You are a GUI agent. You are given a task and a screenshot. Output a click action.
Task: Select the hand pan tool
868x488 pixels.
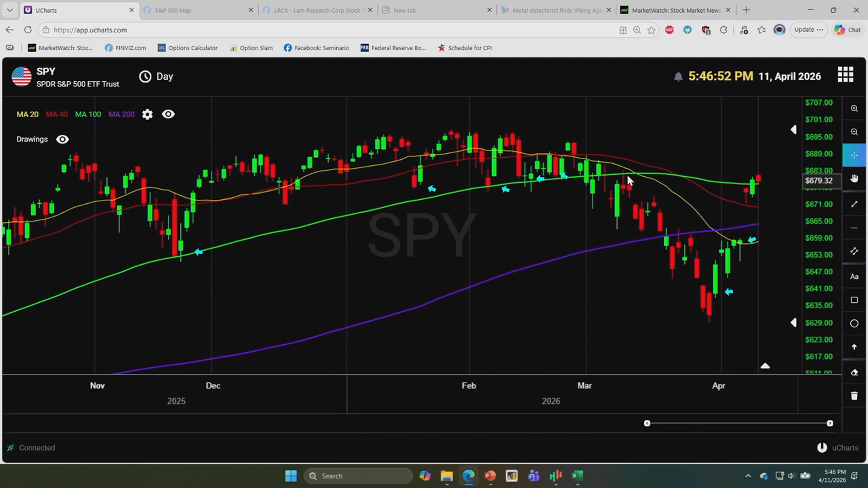pos(854,178)
